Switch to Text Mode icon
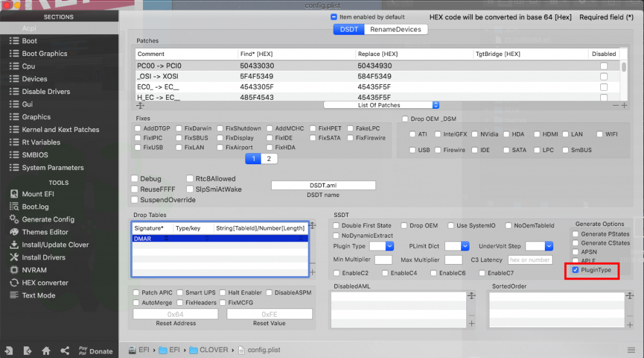Image resolution: width=644 pixels, height=358 pixels. coord(14,295)
